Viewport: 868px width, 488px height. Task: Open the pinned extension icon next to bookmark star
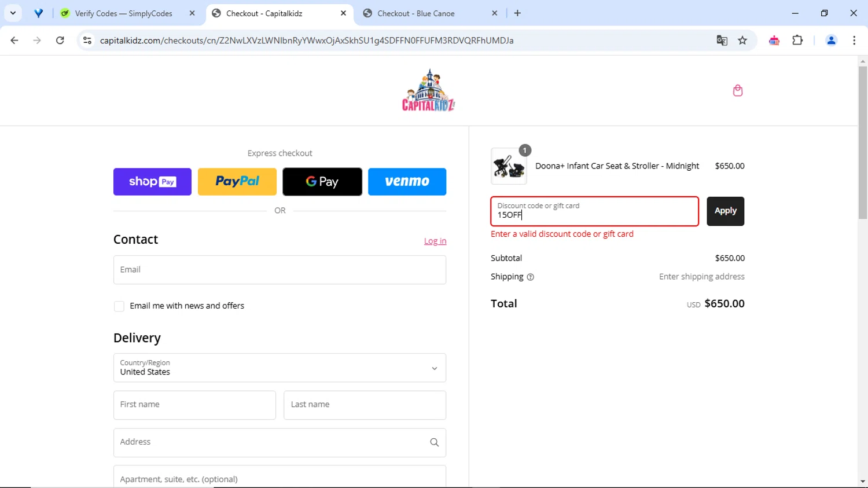(x=774, y=41)
